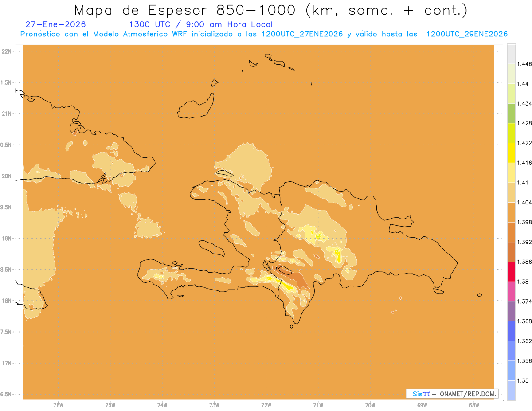Click the latitude label '21N'

click(8, 114)
